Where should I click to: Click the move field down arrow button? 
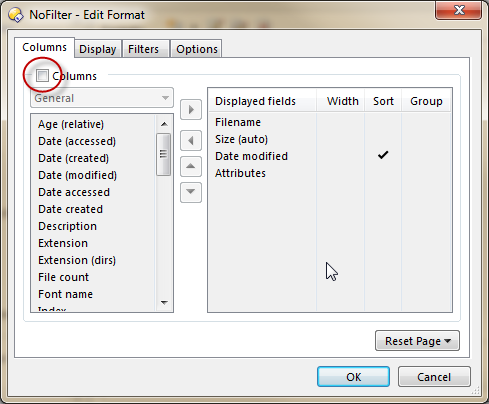click(x=191, y=192)
